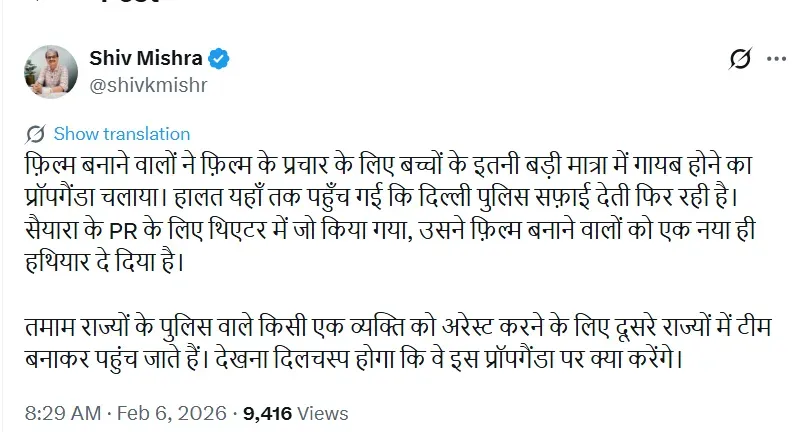Click the Grok icon left of Show translation

35,133
